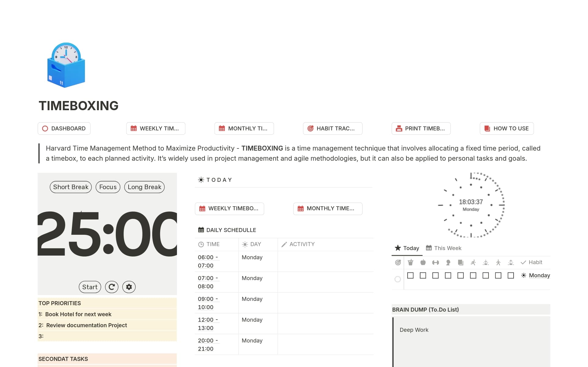Click the target icon habit column header
The image size is (588, 367).
(398, 262)
